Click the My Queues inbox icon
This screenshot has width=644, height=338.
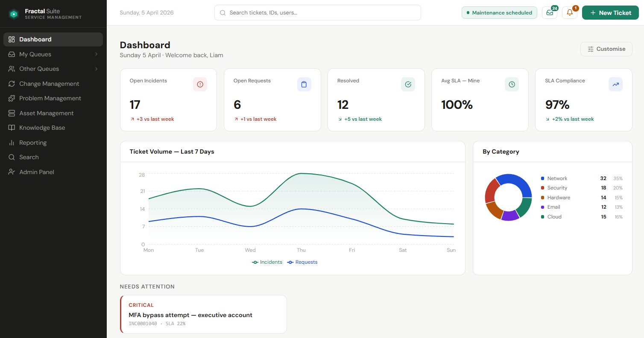point(12,54)
